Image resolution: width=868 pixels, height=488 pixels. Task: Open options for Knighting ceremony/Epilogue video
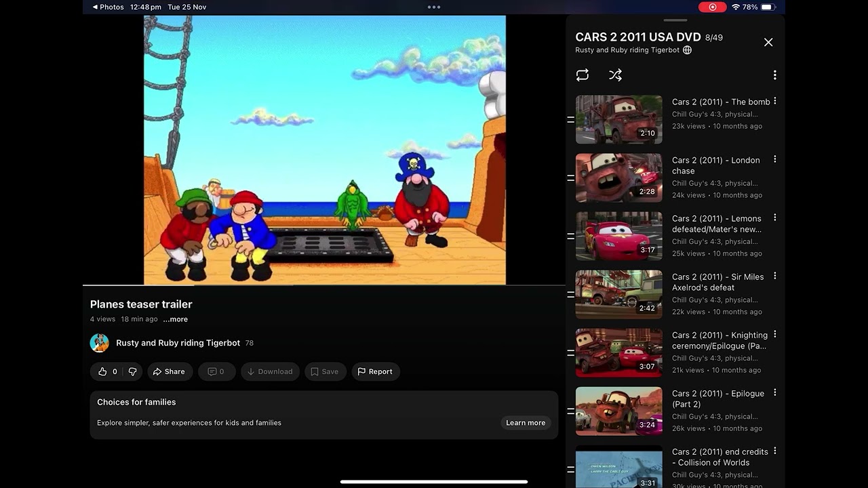pos(774,334)
